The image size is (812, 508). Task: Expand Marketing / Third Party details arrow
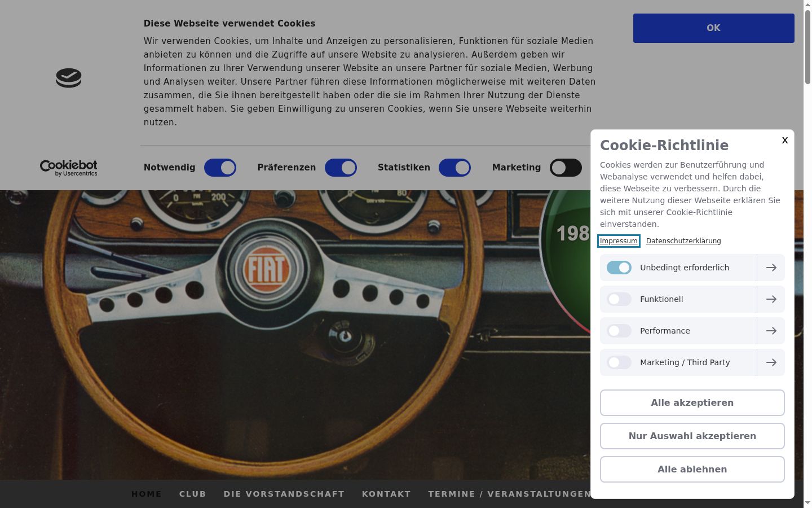coord(771,362)
